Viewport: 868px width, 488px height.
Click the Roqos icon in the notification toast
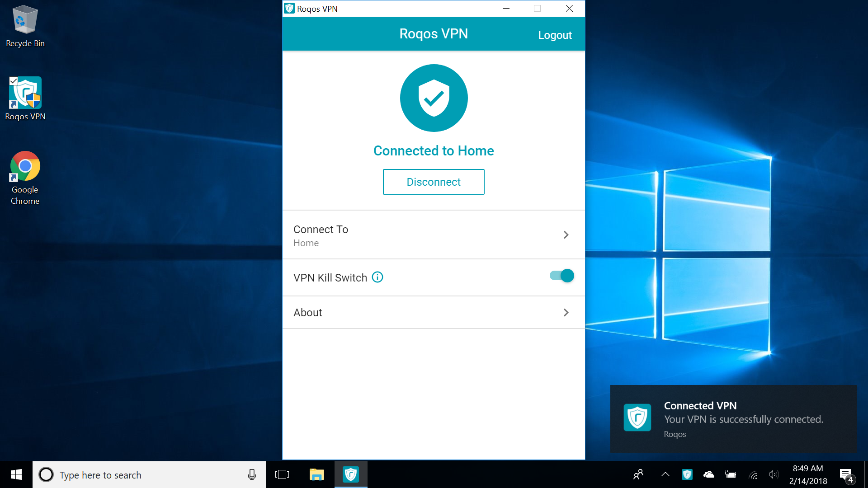pyautogui.click(x=637, y=418)
